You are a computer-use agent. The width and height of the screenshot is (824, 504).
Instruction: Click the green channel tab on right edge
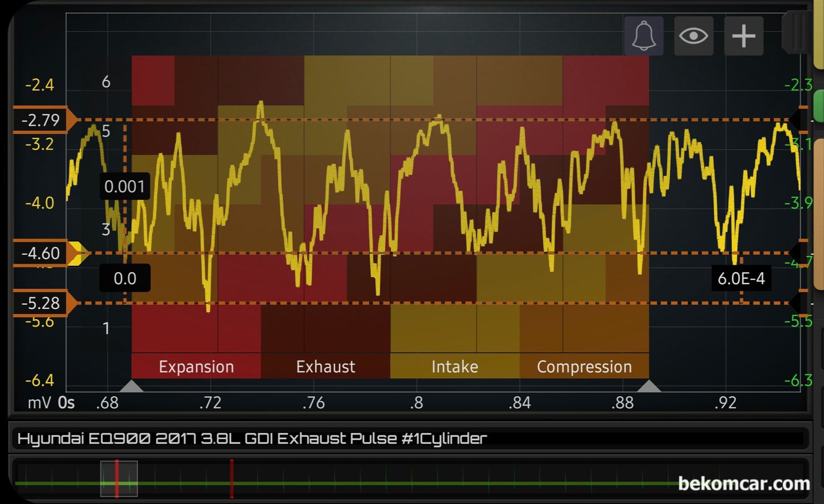click(x=818, y=106)
